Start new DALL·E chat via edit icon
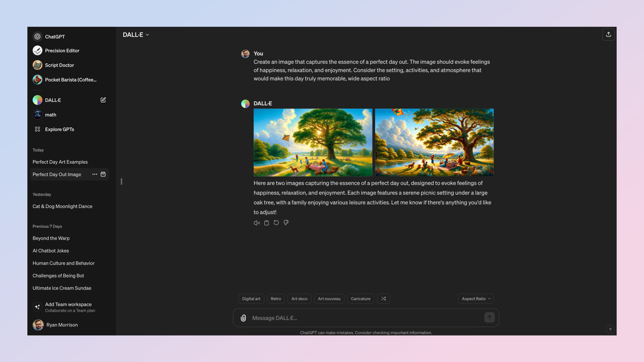 click(103, 100)
